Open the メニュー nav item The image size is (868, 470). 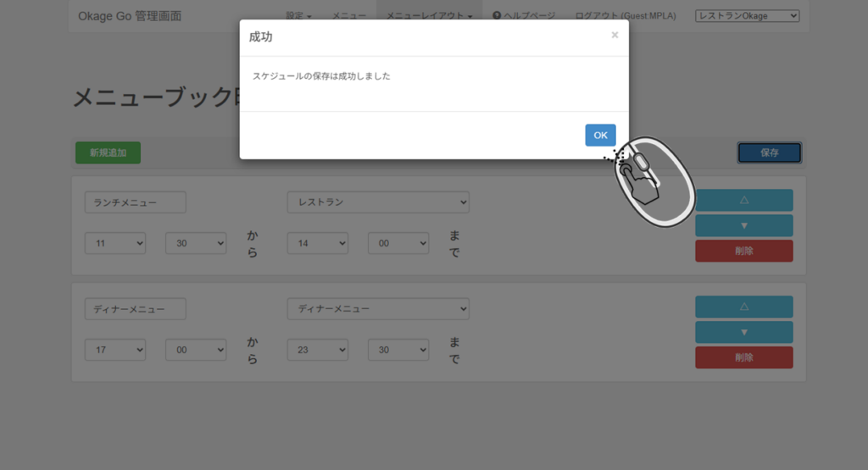point(348,16)
